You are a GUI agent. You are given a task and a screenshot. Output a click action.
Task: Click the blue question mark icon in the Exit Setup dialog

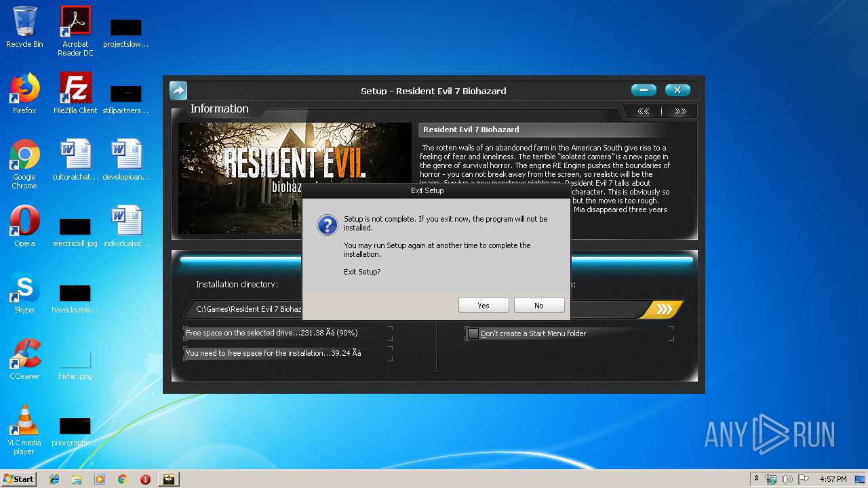328,225
